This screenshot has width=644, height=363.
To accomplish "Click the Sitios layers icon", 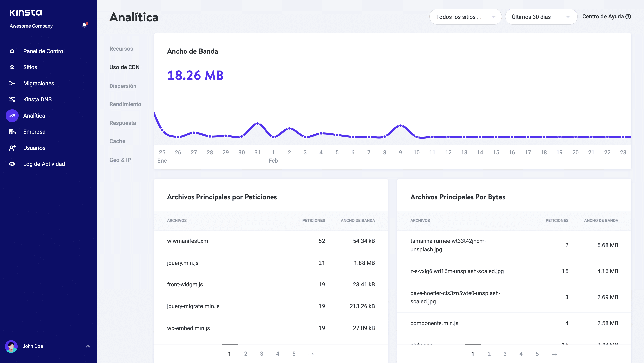I will pos(12,67).
